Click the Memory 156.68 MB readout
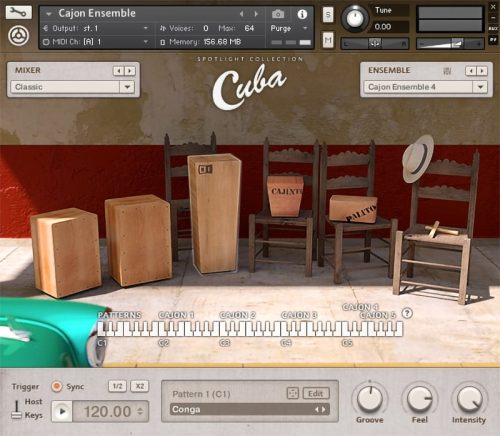 coord(222,42)
